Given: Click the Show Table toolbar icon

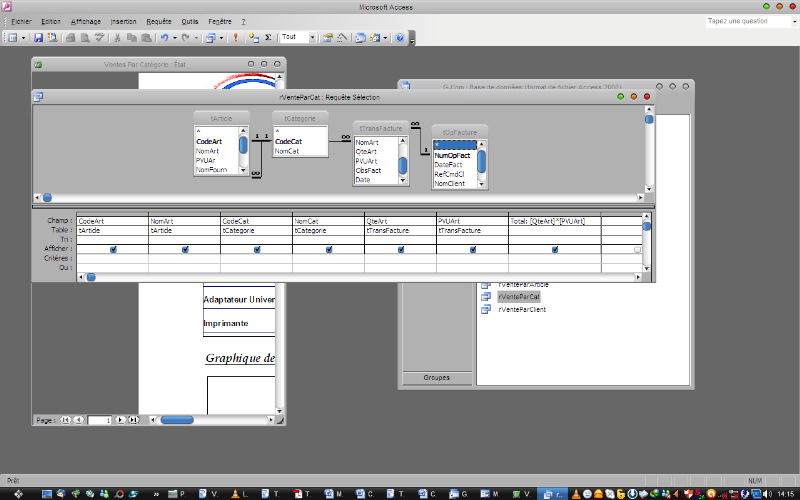Looking at the screenshot, I should 253,38.
